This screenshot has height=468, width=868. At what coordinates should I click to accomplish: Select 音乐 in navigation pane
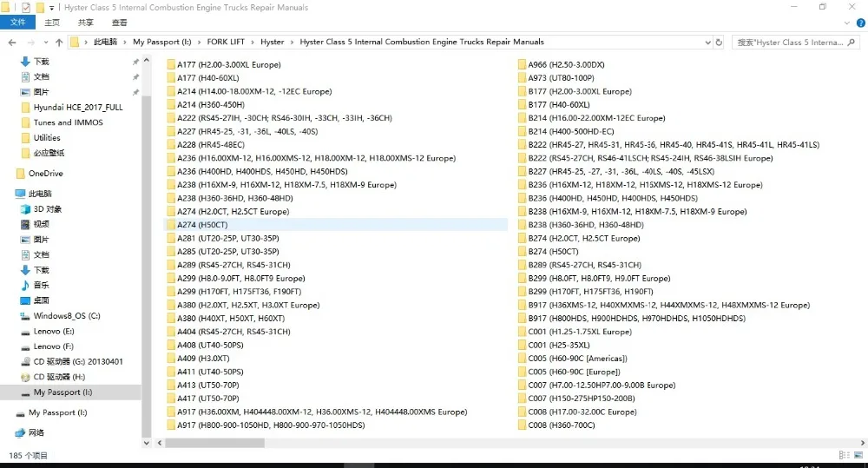coord(41,286)
